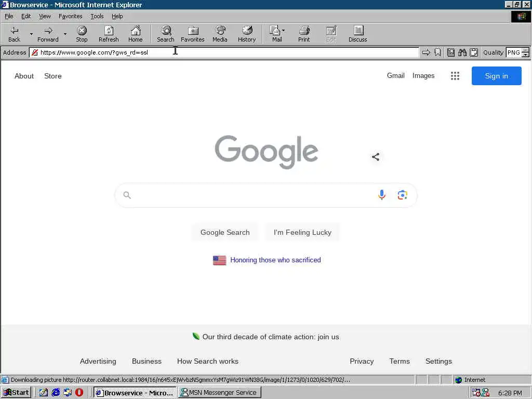532x399 pixels.
Task: Open the Media toolbar button
Action: pyautogui.click(x=220, y=34)
